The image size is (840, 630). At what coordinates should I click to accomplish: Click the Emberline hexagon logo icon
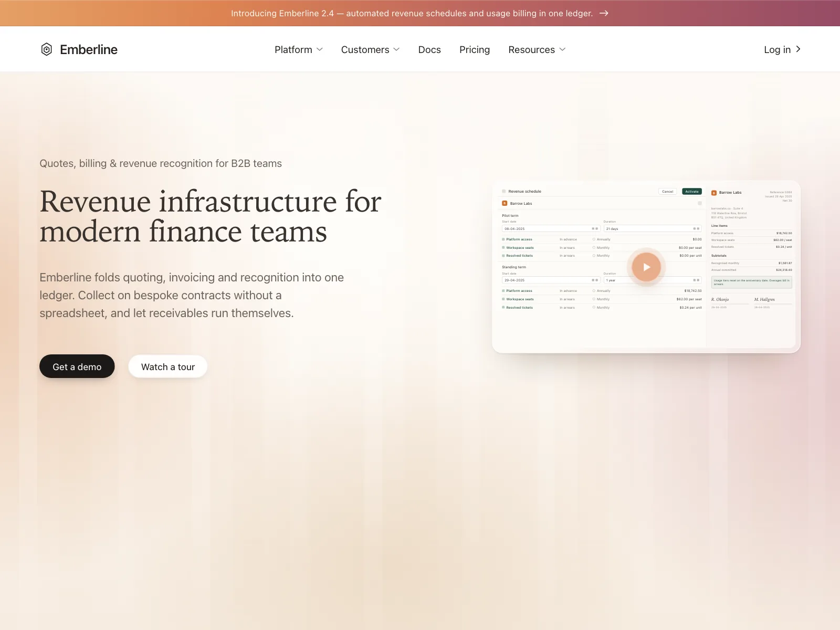coord(47,49)
